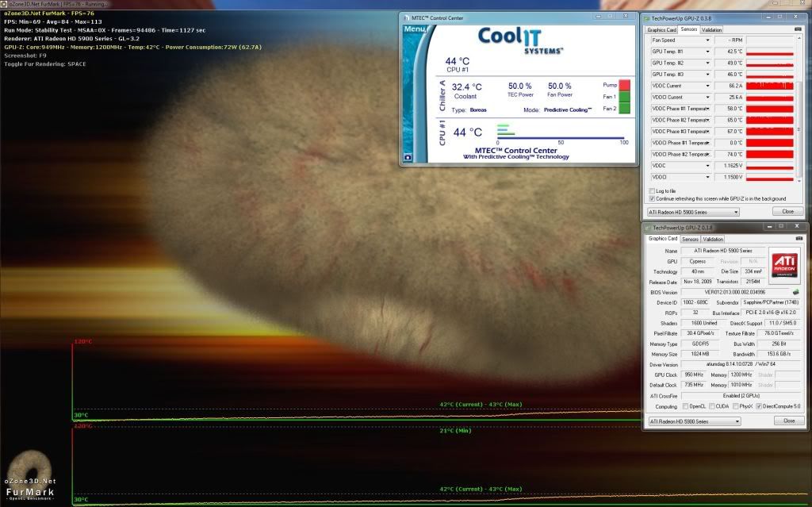Viewport: 812px width, 507px height.
Task: Uncheck Continue refreshing while GPU-Z in background
Action: tap(652, 198)
